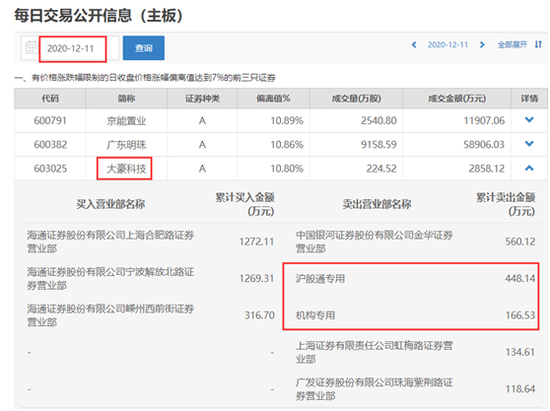Viewport: 550px width, 411px height.
Task: Select the 成交金额(万元) column header
Action: pyautogui.click(x=457, y=99)
